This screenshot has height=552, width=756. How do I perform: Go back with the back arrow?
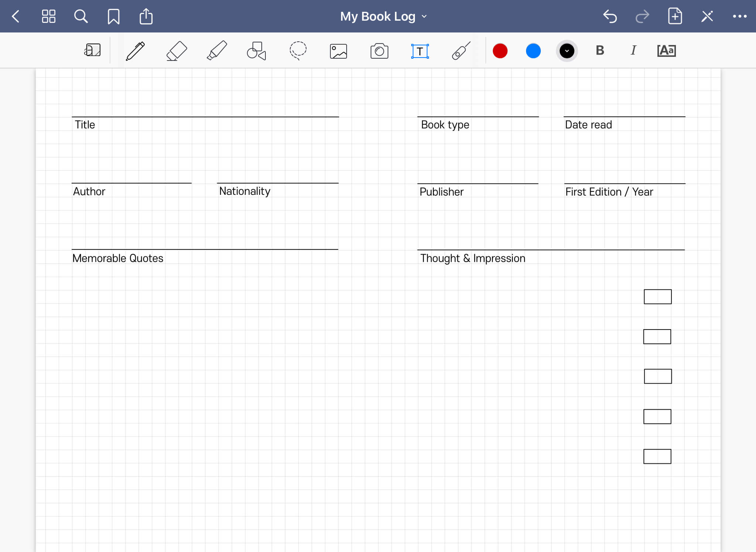click(x=16, y=16)
